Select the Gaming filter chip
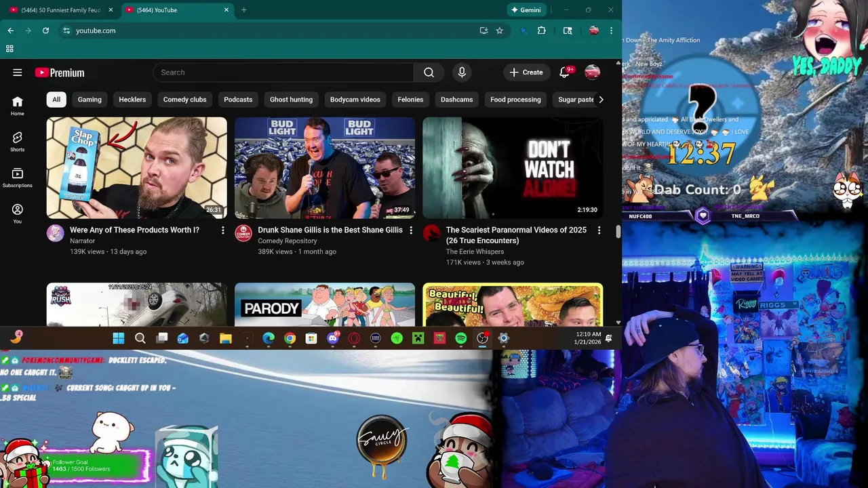The image size is (868, 488). tap(90, 100)
